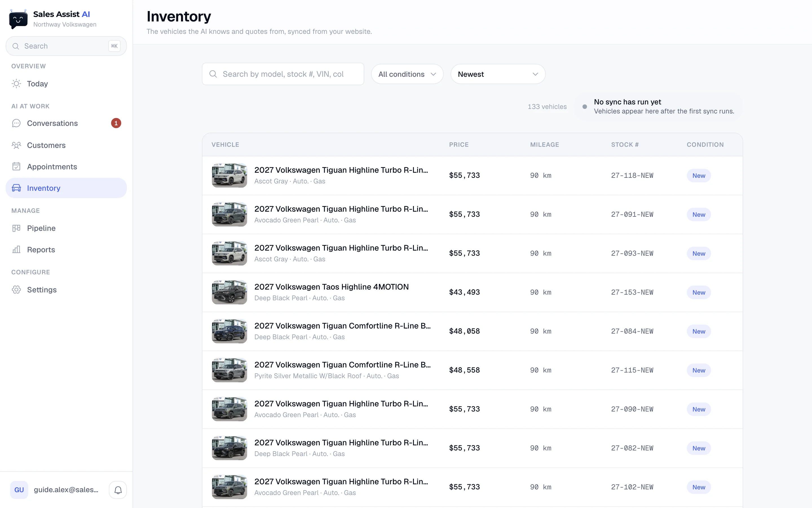Click the MILEAGE column header
812x508 pixels.
click(544, 144)
